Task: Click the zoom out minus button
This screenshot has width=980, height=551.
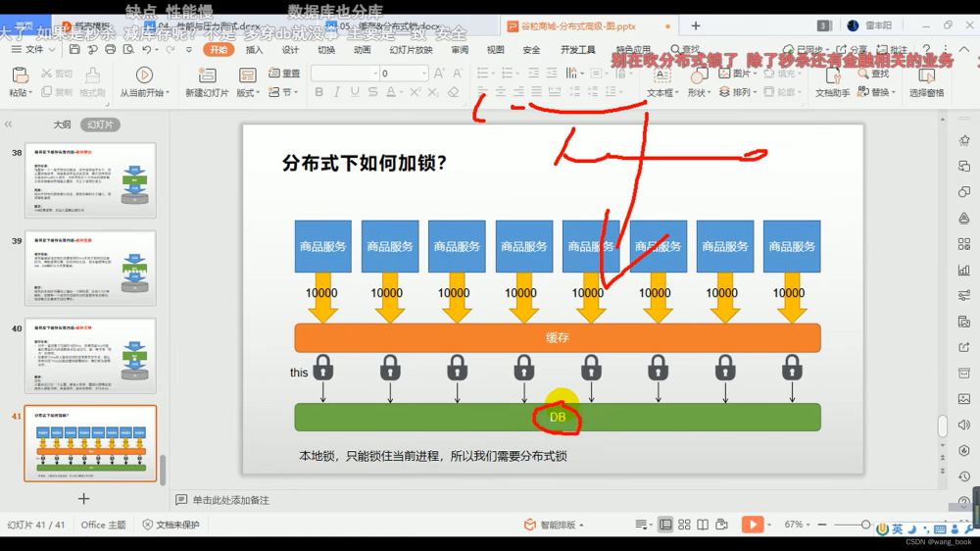Action: [822, 525]
